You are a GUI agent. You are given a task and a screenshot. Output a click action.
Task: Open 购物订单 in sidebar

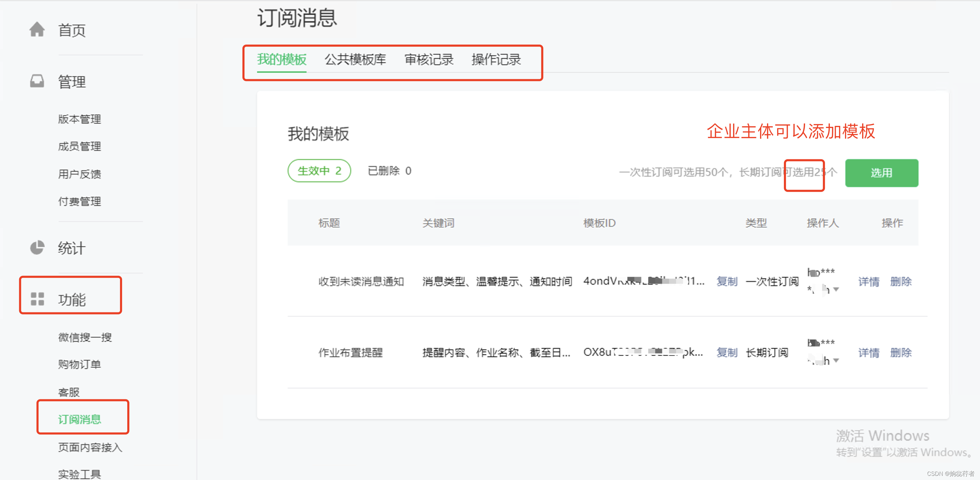pos(80,364)
